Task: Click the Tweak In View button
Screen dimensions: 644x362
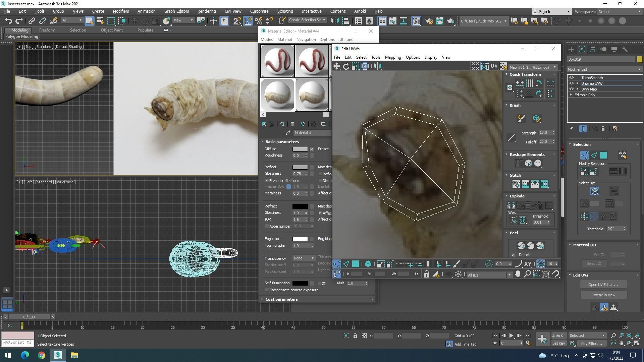Action: tap(603, 295)
